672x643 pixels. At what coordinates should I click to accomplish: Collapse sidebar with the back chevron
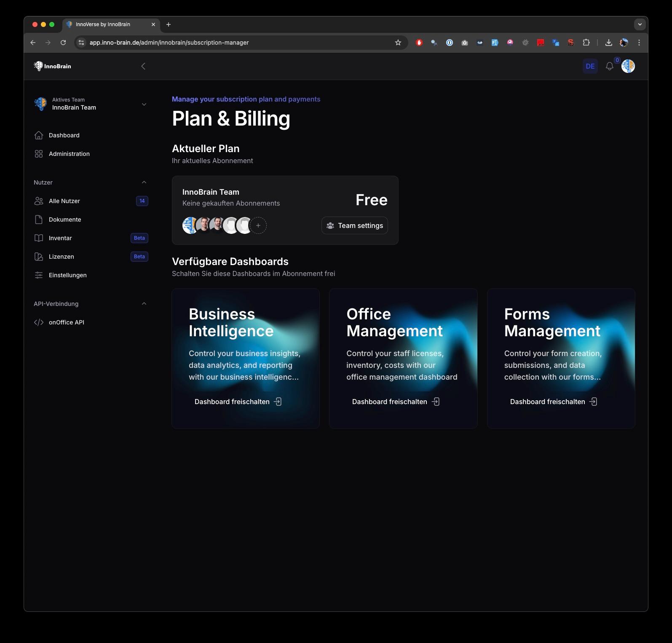coord(143,66)
